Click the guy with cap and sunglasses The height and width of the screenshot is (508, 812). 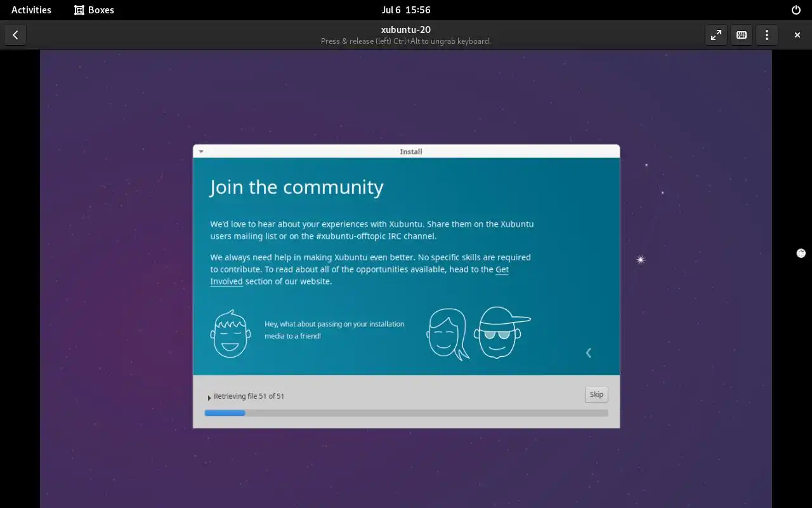click(501, 333)
